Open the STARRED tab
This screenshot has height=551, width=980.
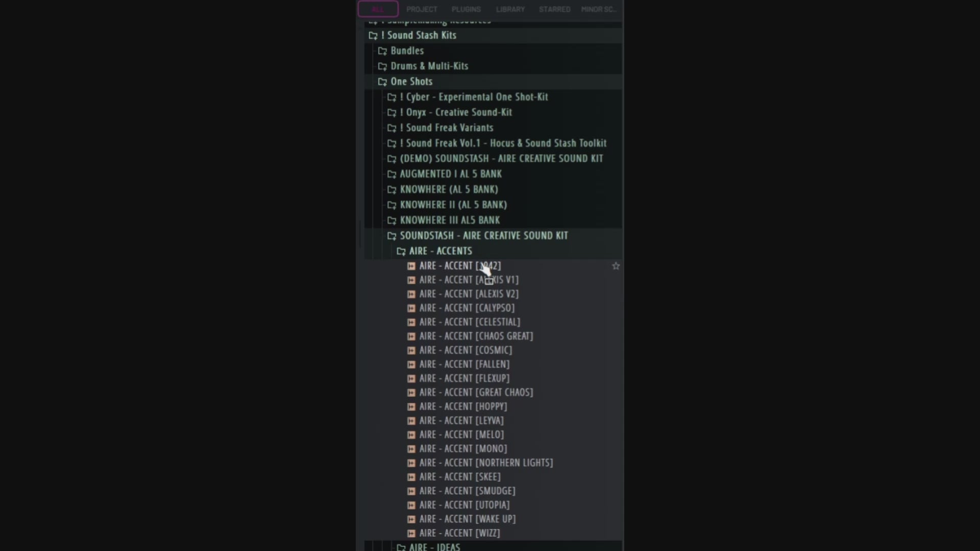[554, 9]
